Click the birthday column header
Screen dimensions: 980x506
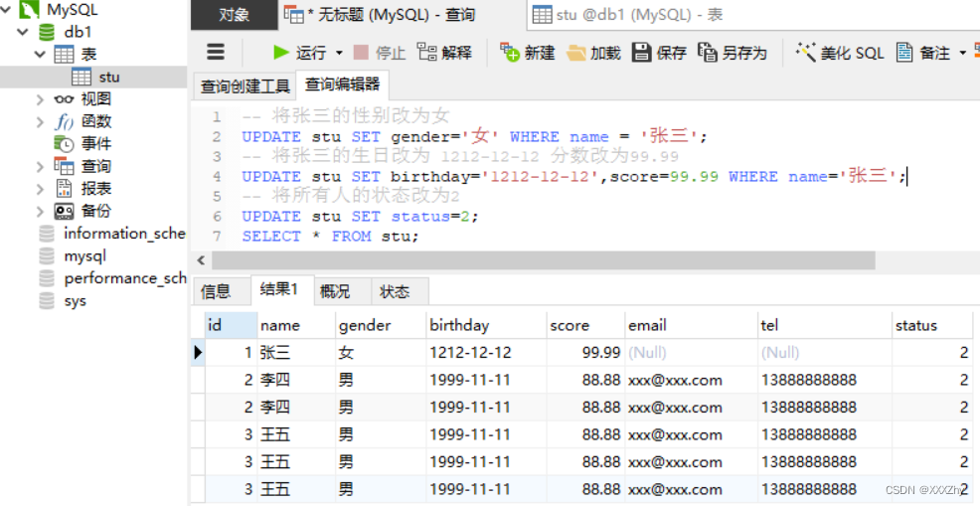486,325
